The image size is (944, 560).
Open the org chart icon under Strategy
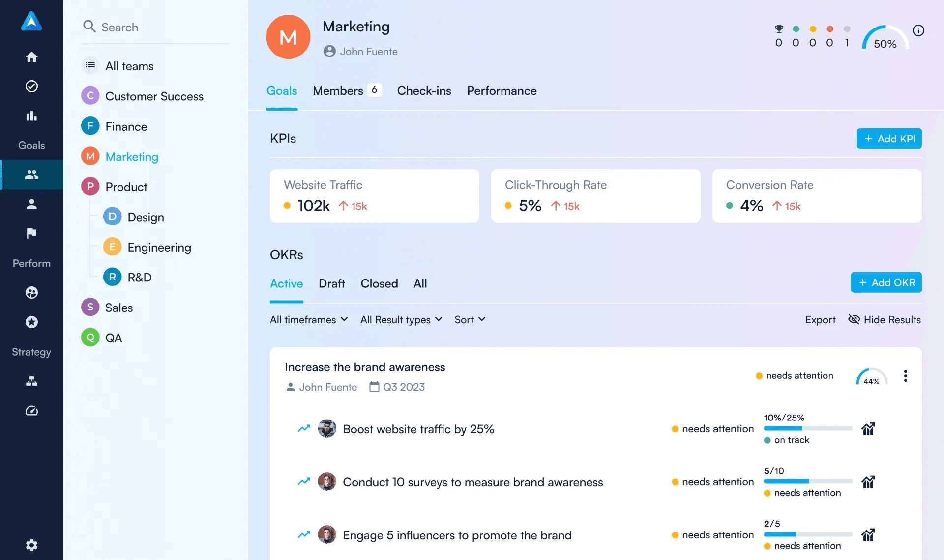(x=31, y=381)
